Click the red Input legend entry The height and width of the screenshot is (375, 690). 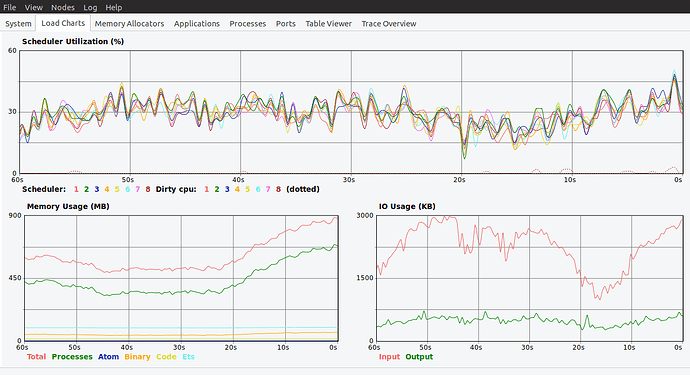pyautogui.click(x=389, y=357)
